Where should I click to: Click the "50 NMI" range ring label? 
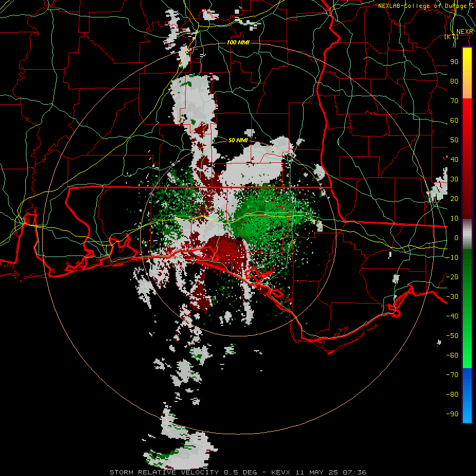tap(238, 140)
